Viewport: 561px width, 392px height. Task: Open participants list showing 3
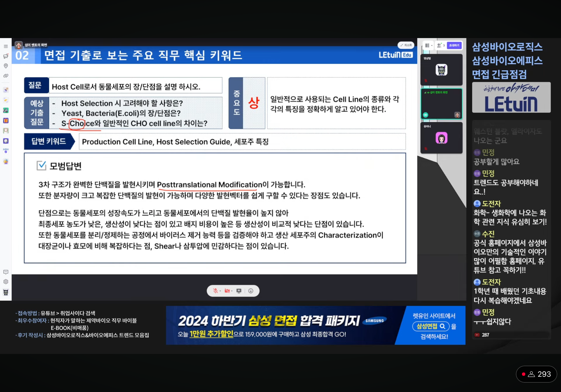click(441, 45)
